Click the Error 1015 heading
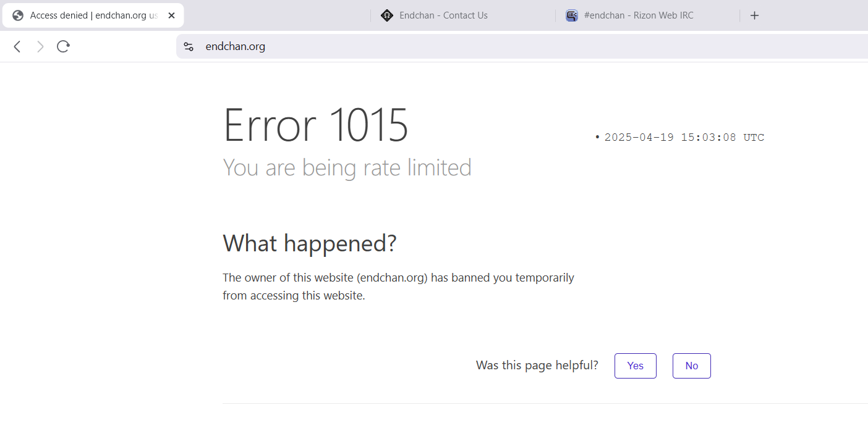 [x=316, y=125]
